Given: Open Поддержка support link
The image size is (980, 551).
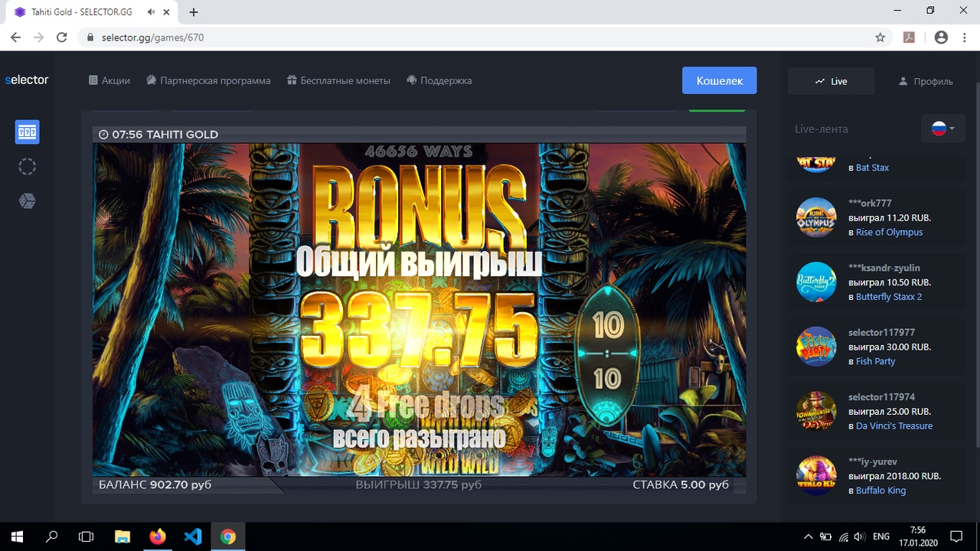Looking at the screenshot, I should coord(439,80).
